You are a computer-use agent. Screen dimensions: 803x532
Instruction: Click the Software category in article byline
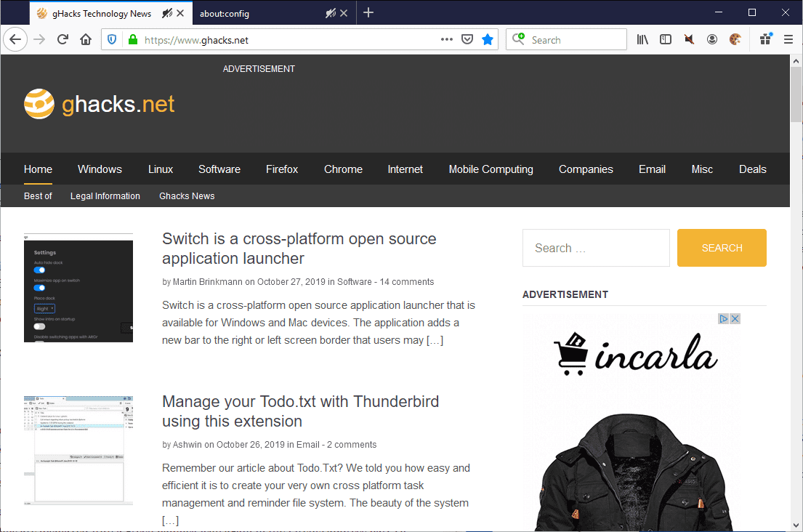pyautogui.click(x=355, y=281)
